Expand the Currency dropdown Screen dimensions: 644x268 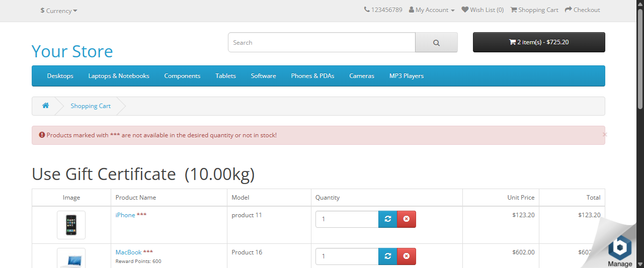coord(59,11)
